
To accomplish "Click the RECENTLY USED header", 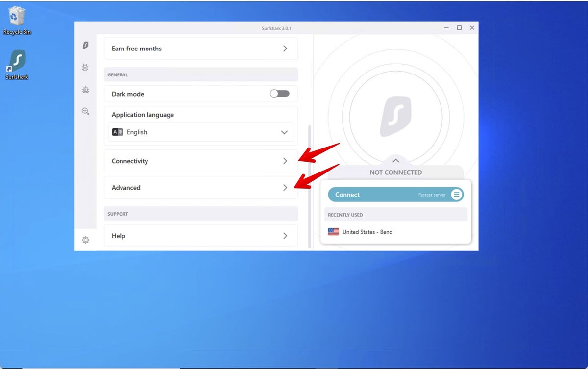I will (345, 215).
